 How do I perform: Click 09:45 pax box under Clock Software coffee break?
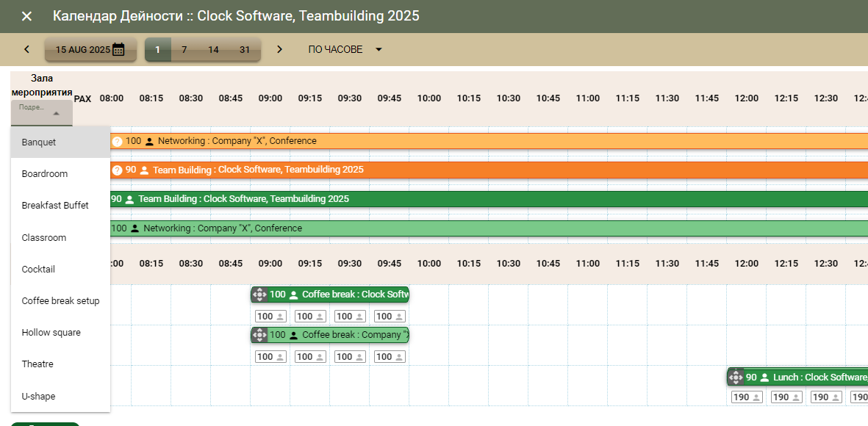coord(390,317)
